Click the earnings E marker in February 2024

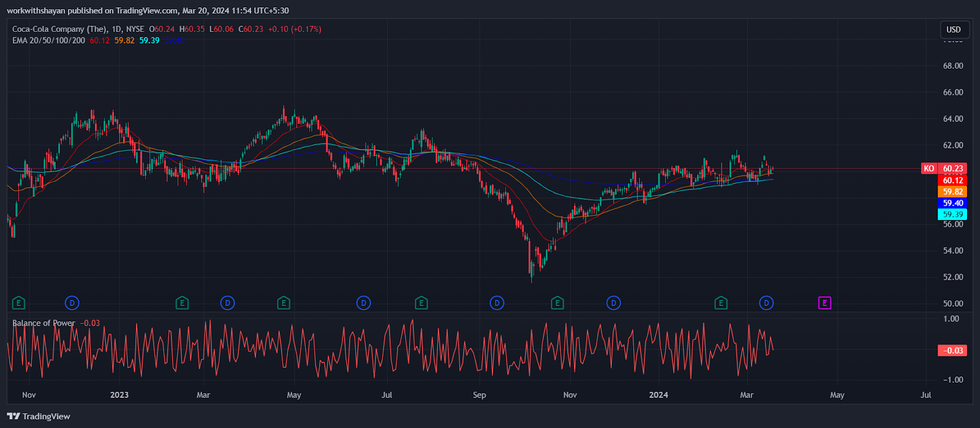(x=721, y=303)
